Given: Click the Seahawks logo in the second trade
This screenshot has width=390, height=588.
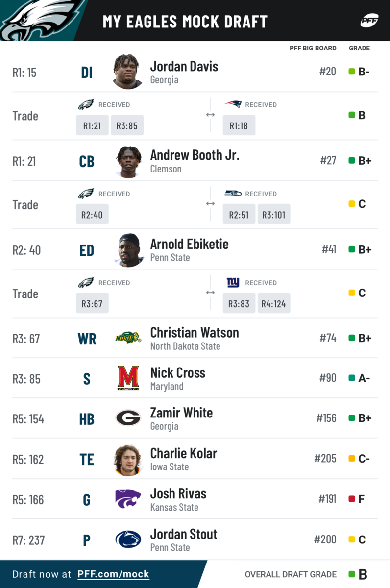Looking at the screenshot, I should click(x=233, y=194).
